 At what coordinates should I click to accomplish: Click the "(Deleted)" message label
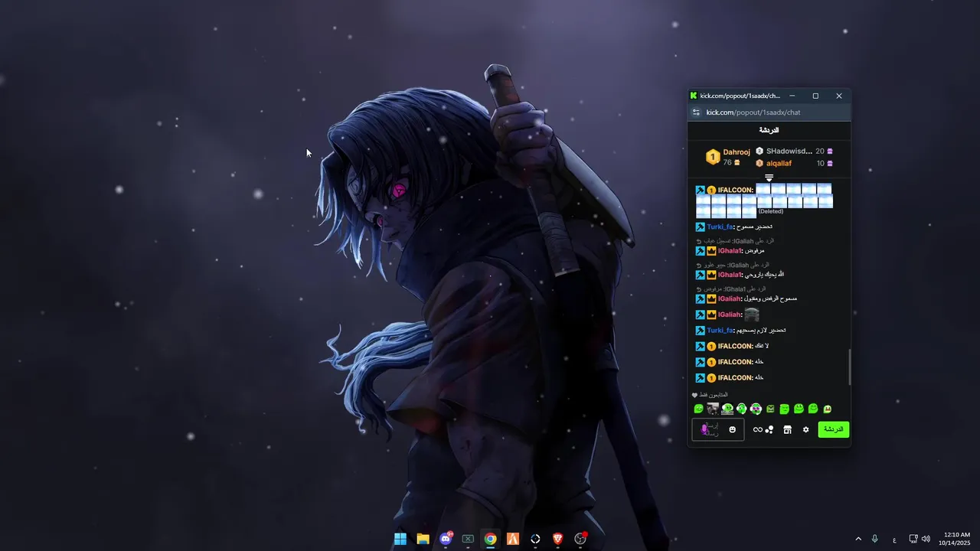(771, 211)
